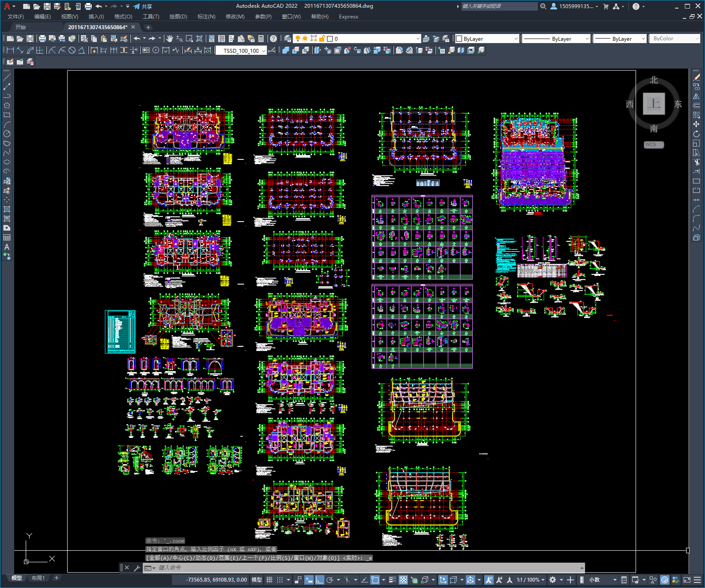Click the Cut icon in standard toolbar
The height and width of the screenshot is (588, 705).
[x=84, y=39]
